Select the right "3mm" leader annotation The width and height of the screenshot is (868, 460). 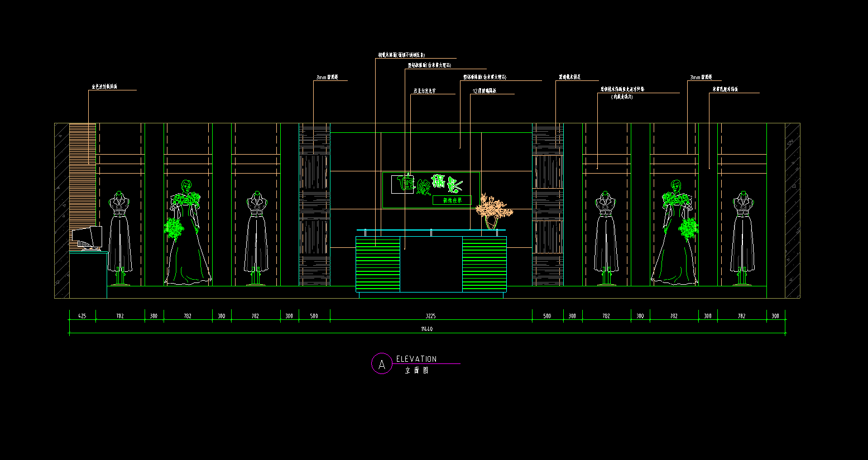[701, 78]
